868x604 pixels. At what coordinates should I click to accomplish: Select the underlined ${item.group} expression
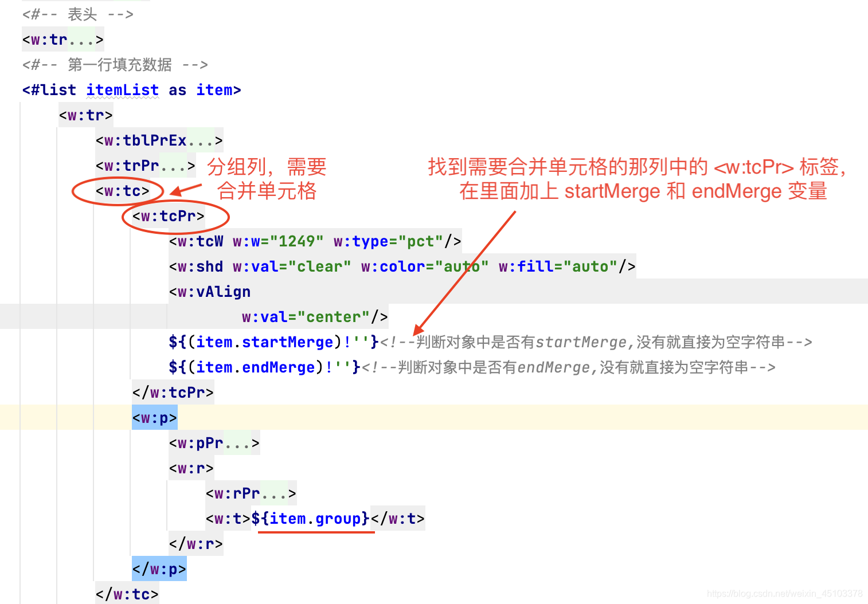(x=310, y=518)
